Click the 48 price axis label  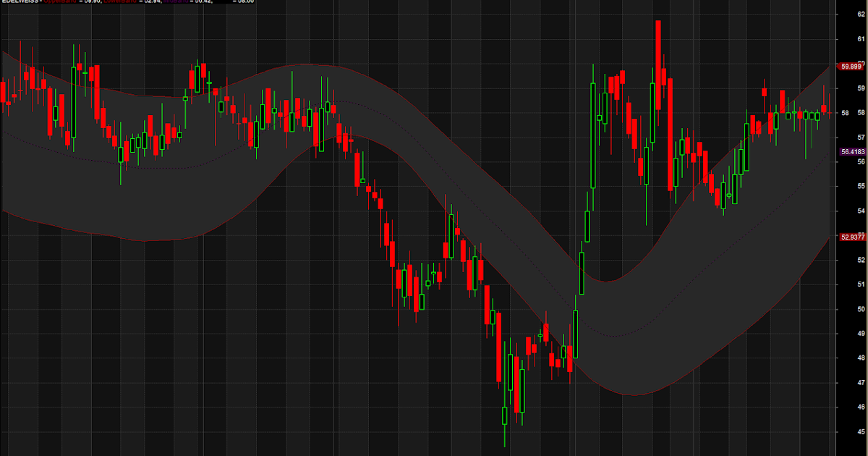(x=861, y=358)
